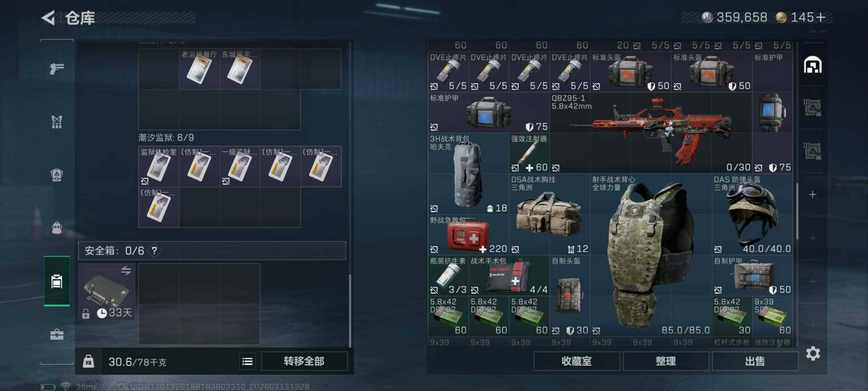
Task: Select the chest rig category icon
Action: click(x=57, y=122)
